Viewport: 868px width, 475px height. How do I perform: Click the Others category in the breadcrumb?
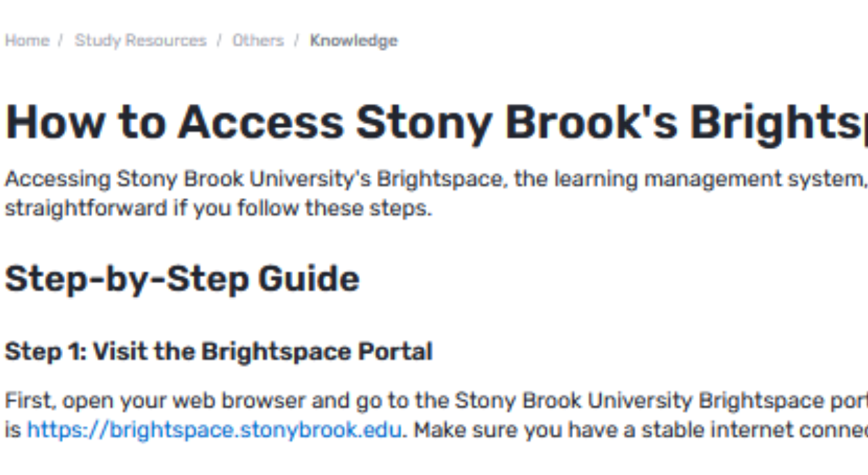click(x=258, y=40)
